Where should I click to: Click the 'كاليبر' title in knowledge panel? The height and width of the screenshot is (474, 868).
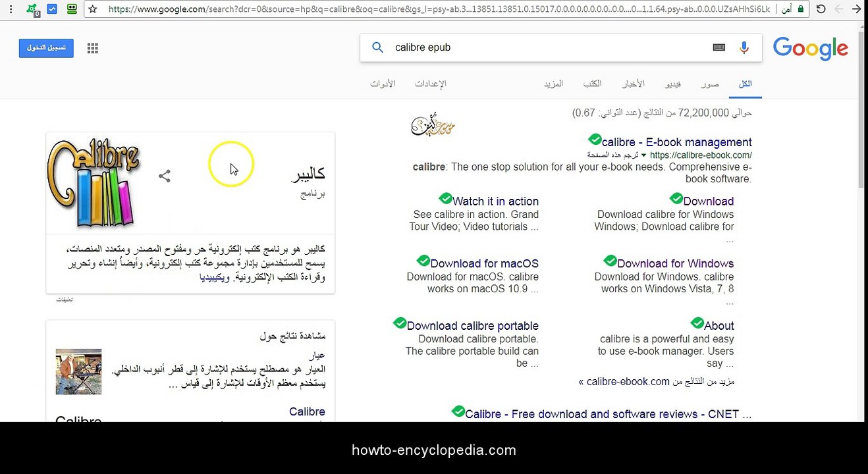pyautogui.click(x=308, y=174)
